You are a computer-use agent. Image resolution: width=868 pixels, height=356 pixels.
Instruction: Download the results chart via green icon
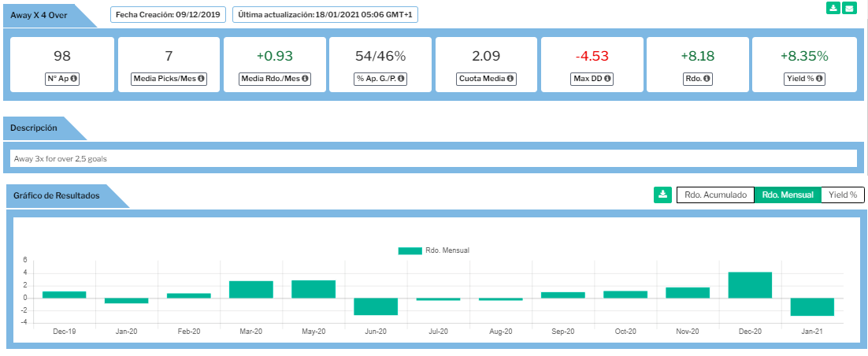pos(662,195)
